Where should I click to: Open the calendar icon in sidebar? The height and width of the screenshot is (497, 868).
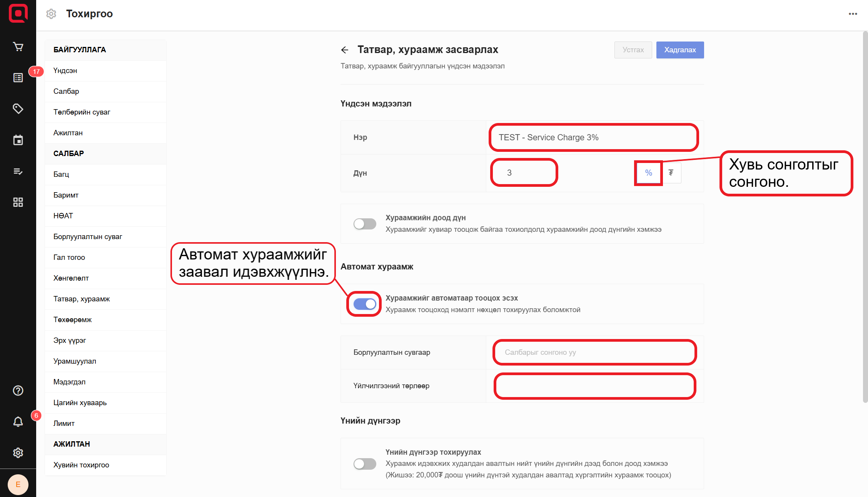pyautogui.click(x=18, y=140)
